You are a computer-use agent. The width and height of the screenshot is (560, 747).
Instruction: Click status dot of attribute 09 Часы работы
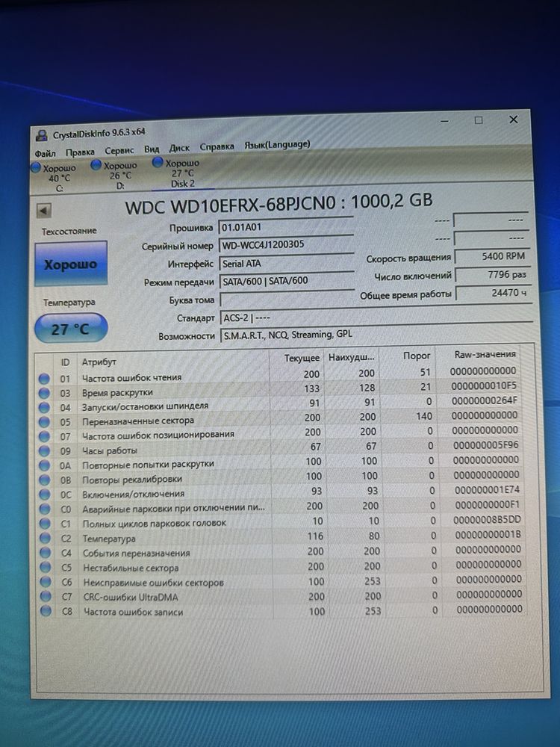(44, 450)
